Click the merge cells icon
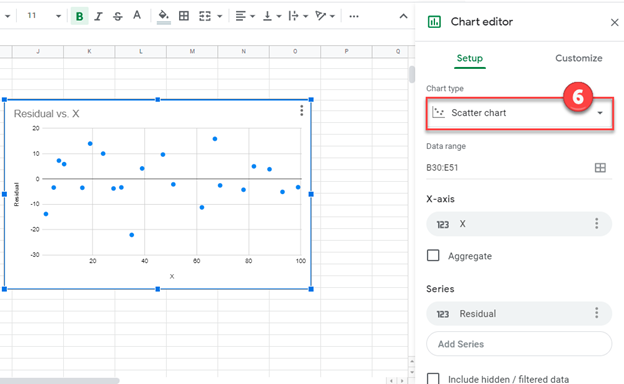The height and width of the screenshot is (384, 624). (205, 16)
